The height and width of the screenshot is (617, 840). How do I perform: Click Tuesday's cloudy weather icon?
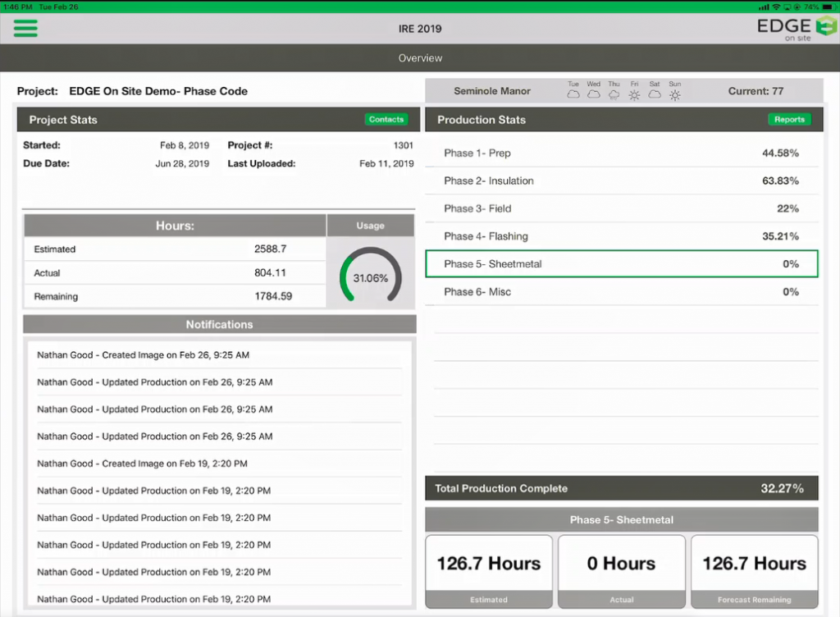click(573, 95)
